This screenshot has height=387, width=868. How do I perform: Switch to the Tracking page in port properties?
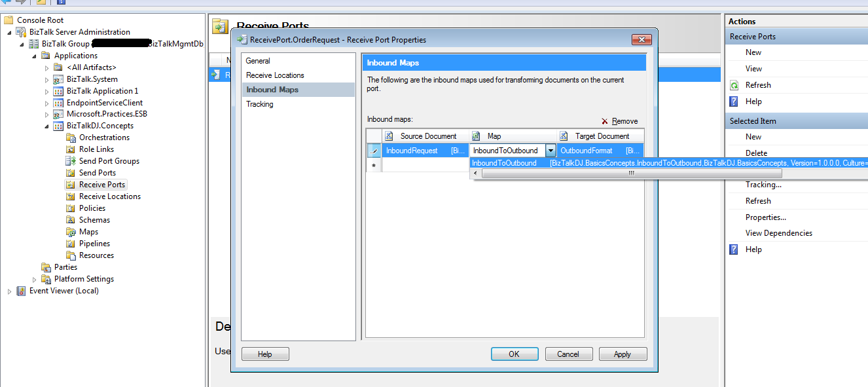(x=259, y=103)
